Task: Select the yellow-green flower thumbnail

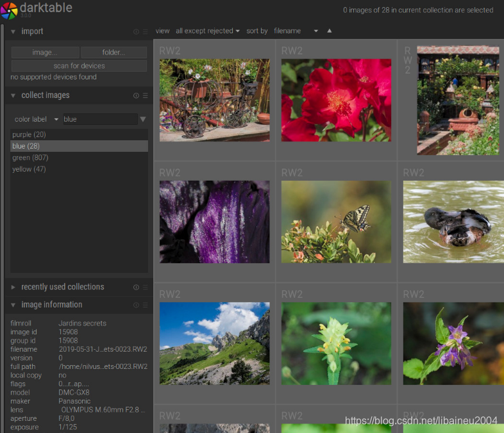Action: [x=336, y=343]
